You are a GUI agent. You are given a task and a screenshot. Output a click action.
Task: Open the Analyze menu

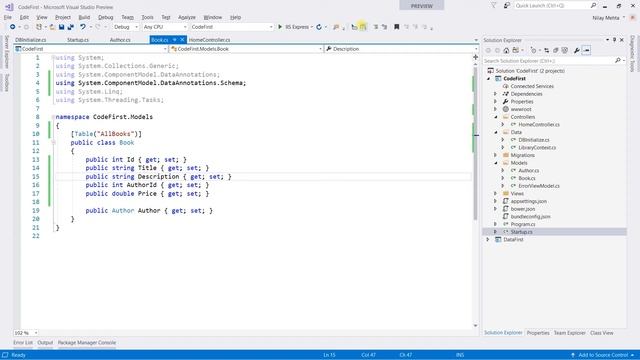(x=187, y=17)
